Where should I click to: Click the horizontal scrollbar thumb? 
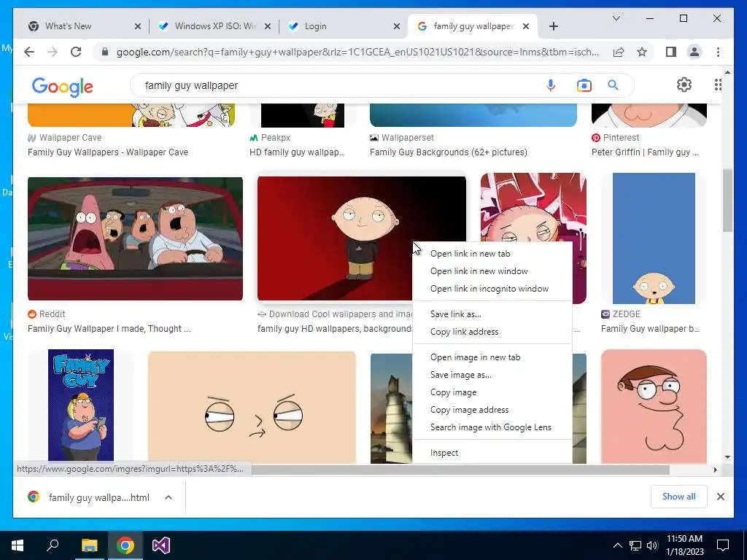coord(460,470)
